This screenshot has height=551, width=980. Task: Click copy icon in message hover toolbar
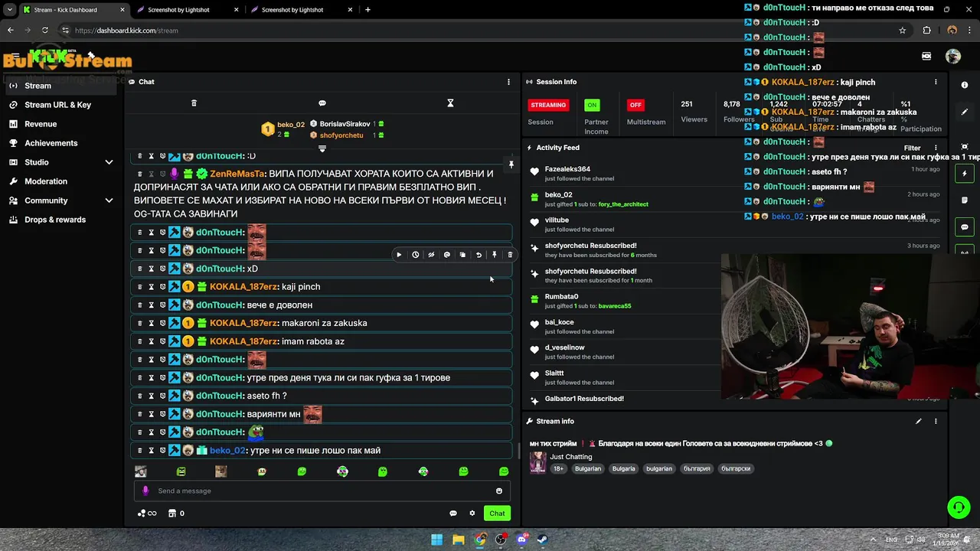pos(462,255)
